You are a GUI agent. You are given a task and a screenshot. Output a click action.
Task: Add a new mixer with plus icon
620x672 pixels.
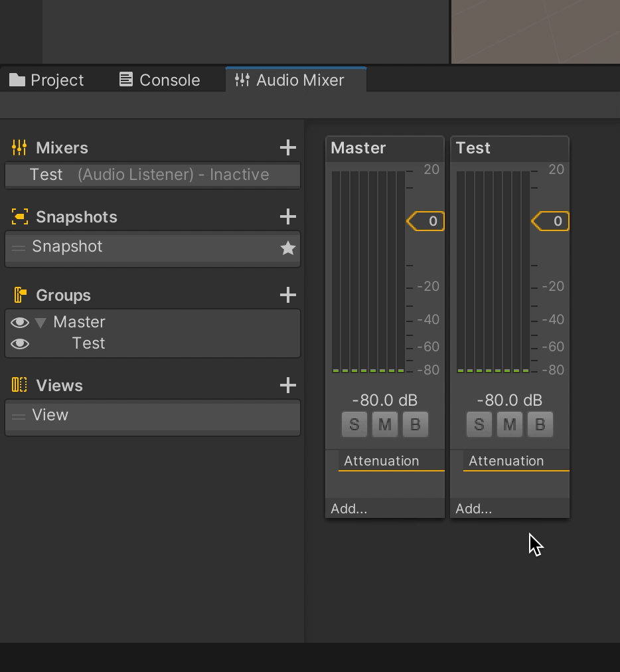point(288,147)
